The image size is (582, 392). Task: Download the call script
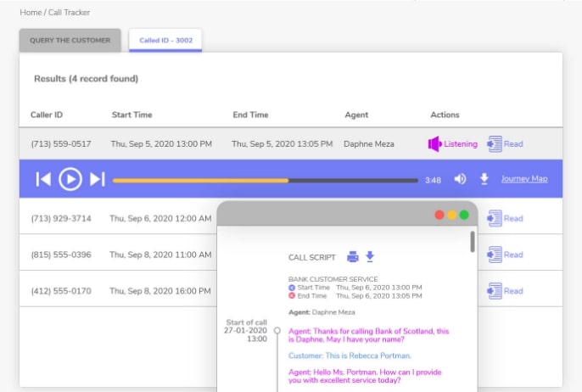point(370,256)
